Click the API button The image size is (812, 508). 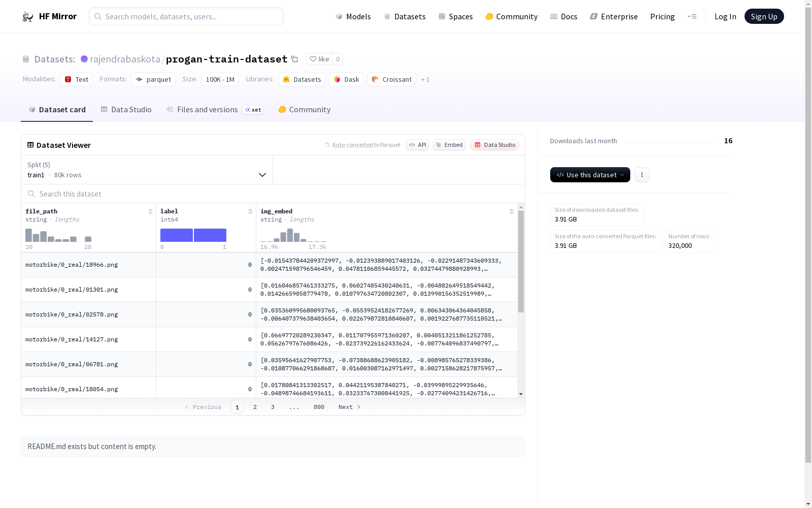[418, 145]
